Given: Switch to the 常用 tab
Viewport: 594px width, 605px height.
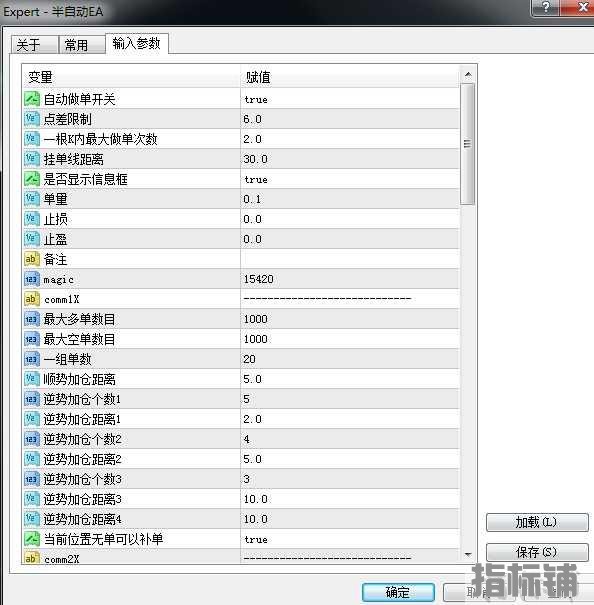Looking at the screenshot, I should coord(82,45).
